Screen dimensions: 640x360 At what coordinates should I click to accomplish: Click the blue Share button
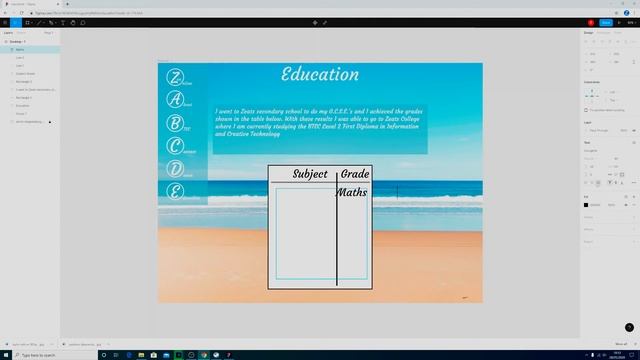coord(606,23)
